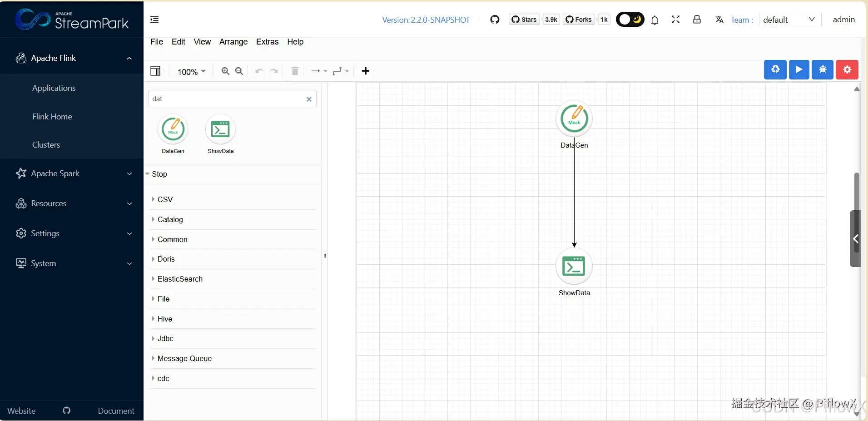The image size is (868, 421).
Task: Open the Document link in footer
Action: [x=116, y=411]
